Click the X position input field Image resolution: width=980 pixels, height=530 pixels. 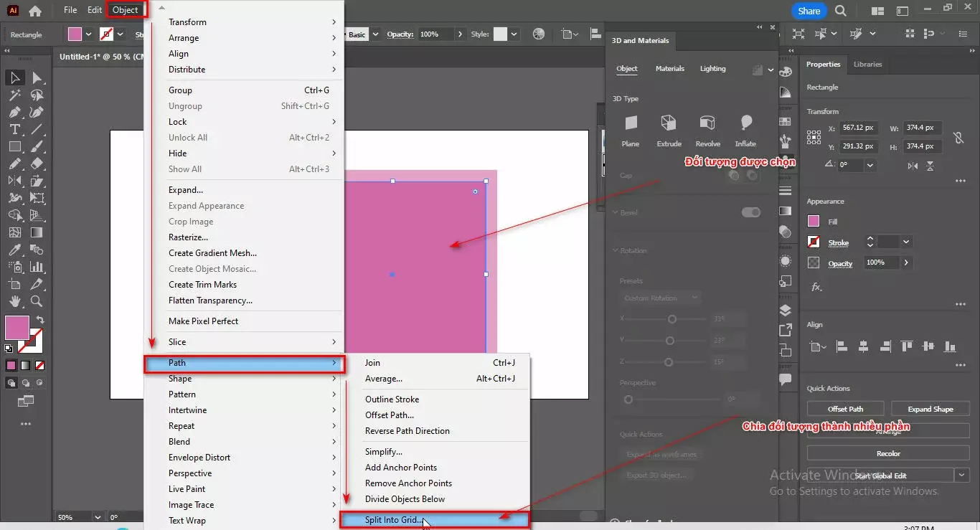tap(859, 128)
